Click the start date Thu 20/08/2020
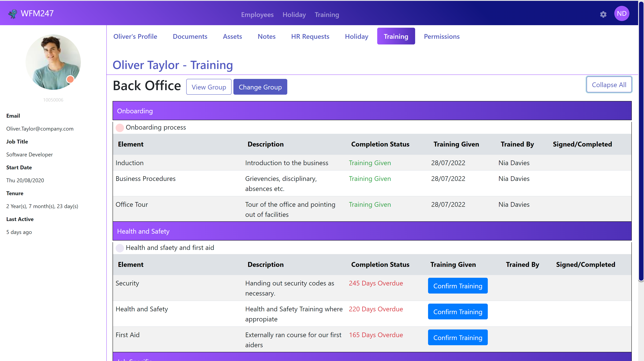Image resolution: width=644 pixels, height=361 pixels. click(25, 180)
